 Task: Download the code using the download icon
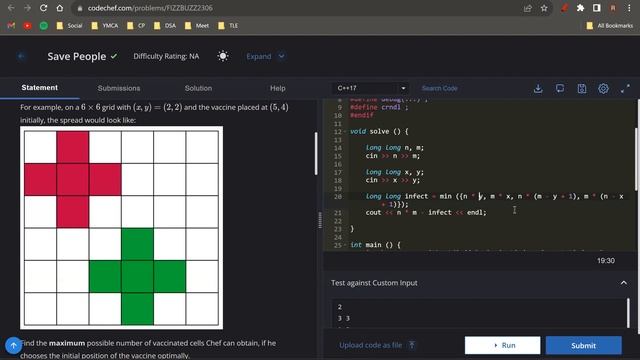pos(538,88)
